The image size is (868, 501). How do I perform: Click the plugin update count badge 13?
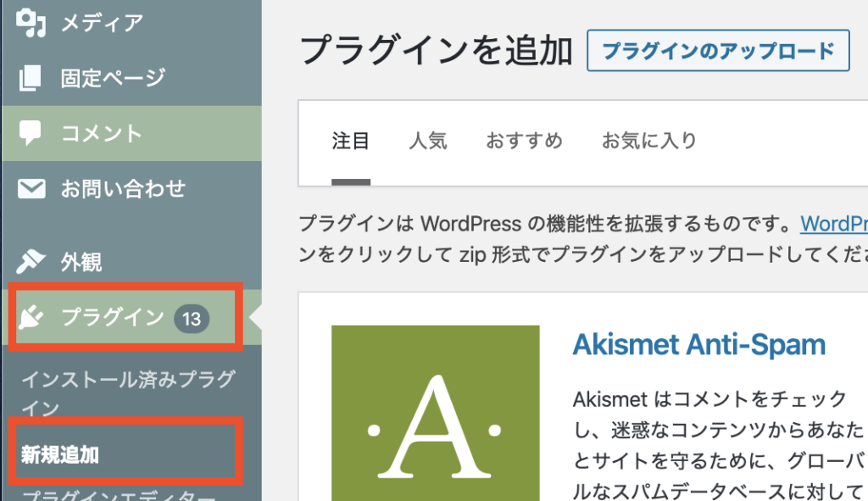[192, 318]
